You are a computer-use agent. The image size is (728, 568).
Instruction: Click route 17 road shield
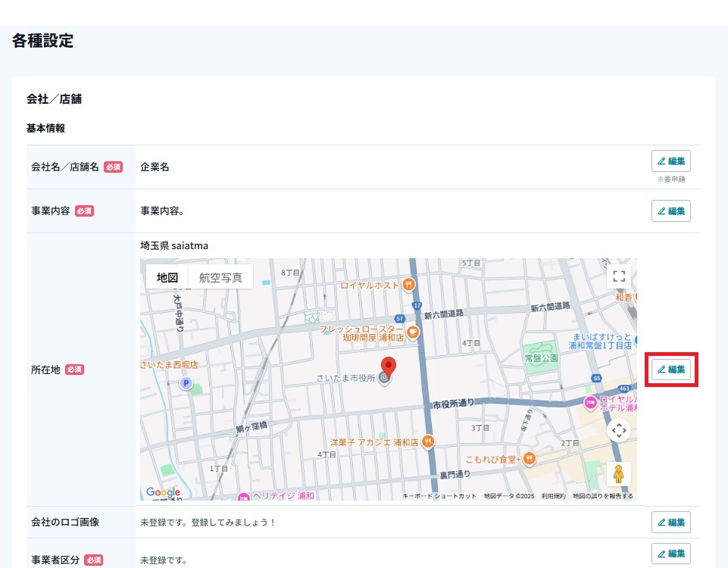[417, 305]
